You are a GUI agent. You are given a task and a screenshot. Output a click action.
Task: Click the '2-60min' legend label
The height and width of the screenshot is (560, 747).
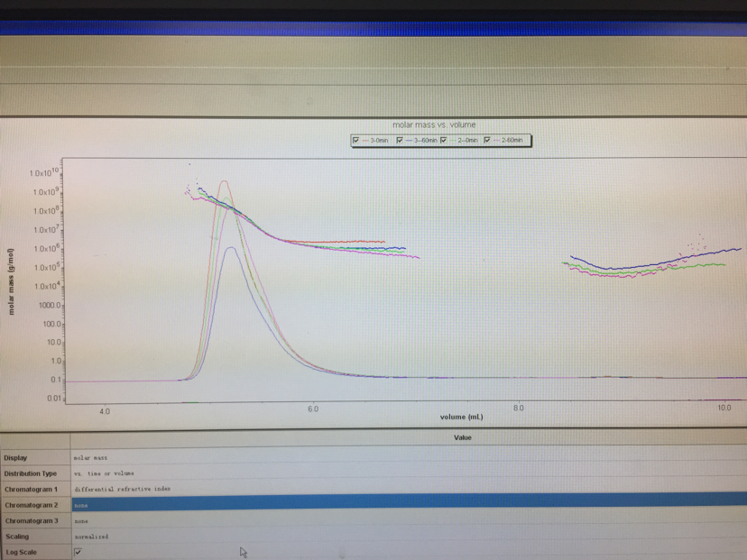[x=512, y=141]
